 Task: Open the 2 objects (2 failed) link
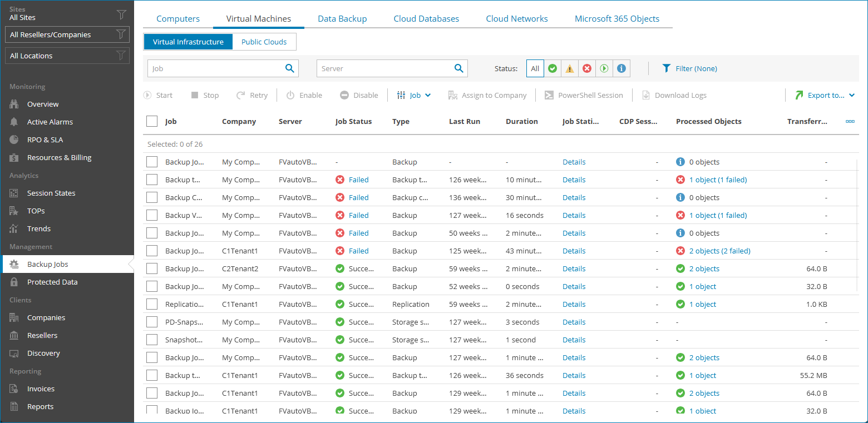(719, 251)
